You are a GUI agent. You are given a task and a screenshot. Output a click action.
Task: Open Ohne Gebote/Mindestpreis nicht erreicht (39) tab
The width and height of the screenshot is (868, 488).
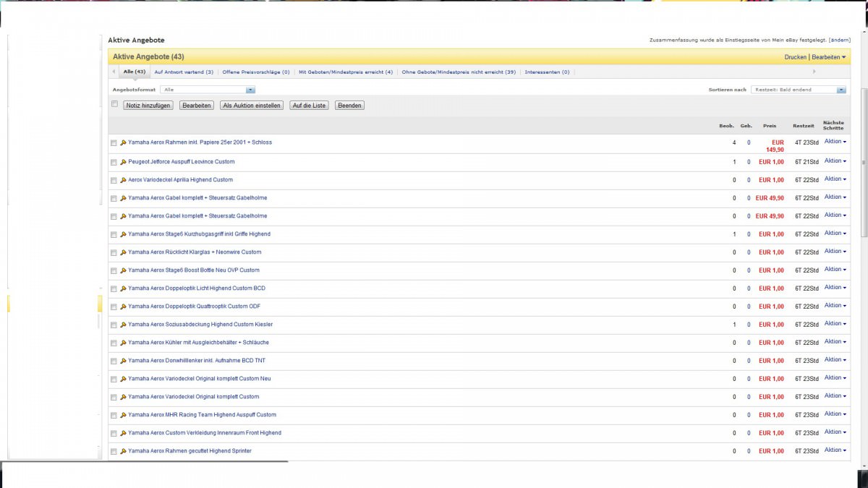pos(459,72)
